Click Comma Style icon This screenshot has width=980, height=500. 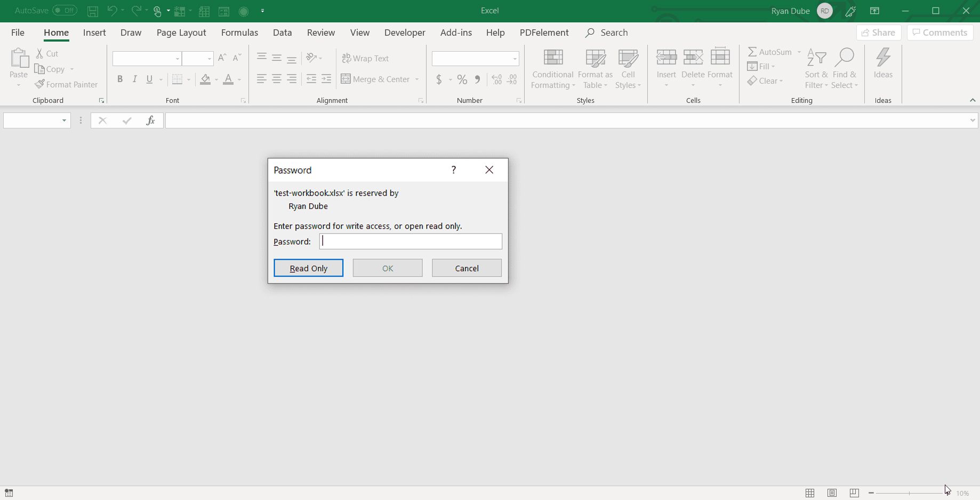tap(477, 79)
